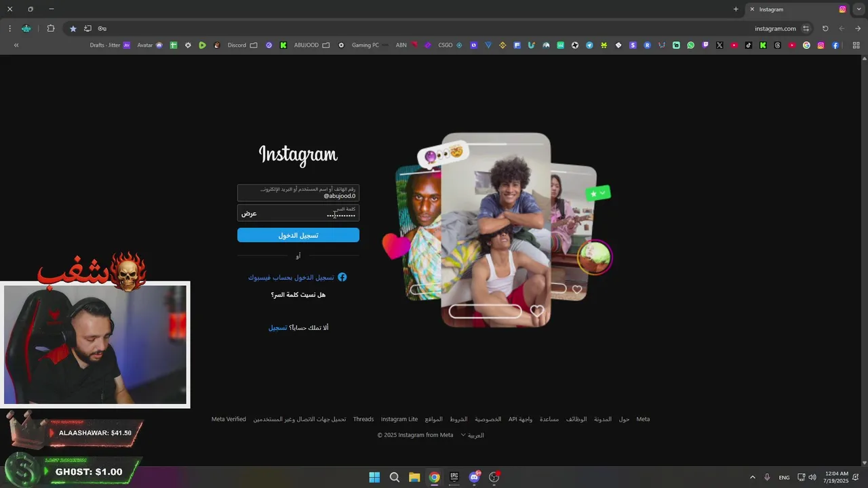Open the Avatar Discord bookmark
Viewport: 868px width, 488px height.
(x=150, y=45)
